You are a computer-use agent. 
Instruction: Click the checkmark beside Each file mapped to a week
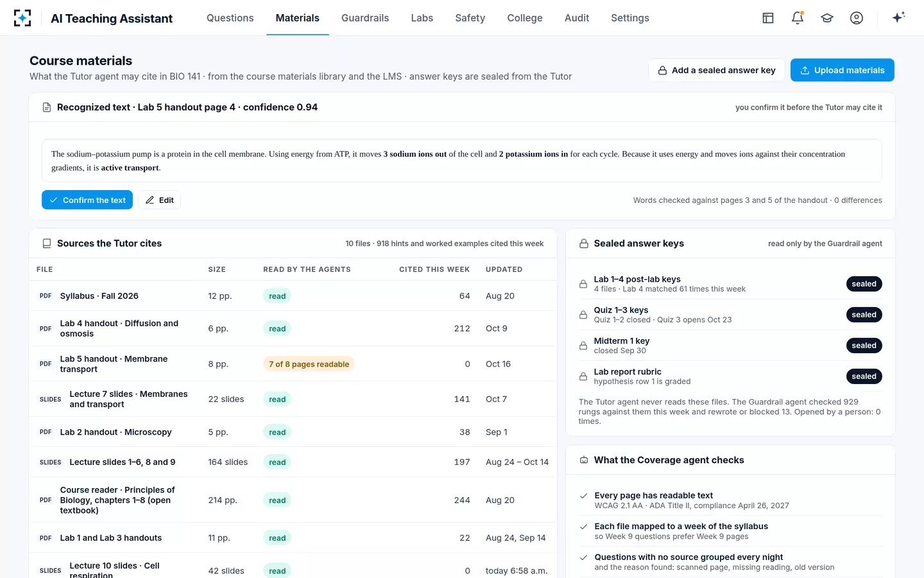(x=584, y=527)
